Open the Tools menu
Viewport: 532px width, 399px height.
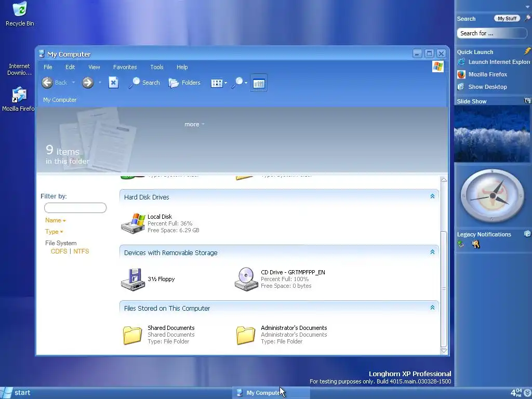157,67
